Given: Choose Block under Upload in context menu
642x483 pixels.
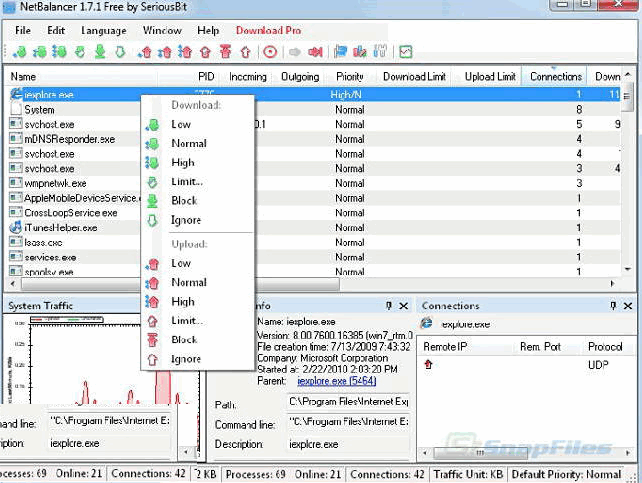Looking at the screenshot, I should coord(197,340).
